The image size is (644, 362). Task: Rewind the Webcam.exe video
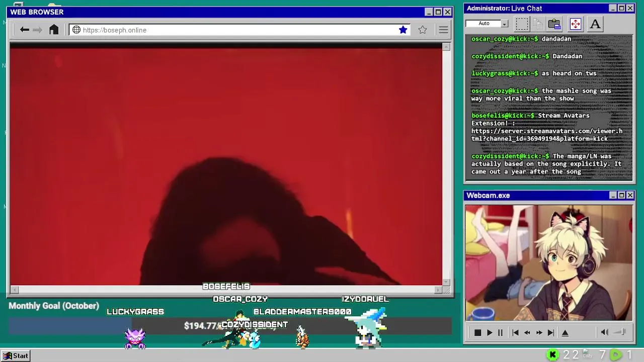[527, 333]
